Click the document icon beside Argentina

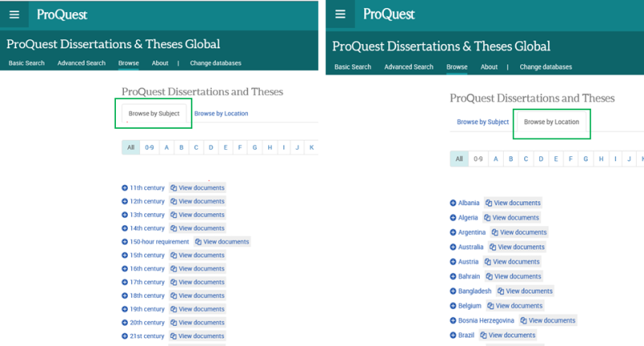coord(495,233)
